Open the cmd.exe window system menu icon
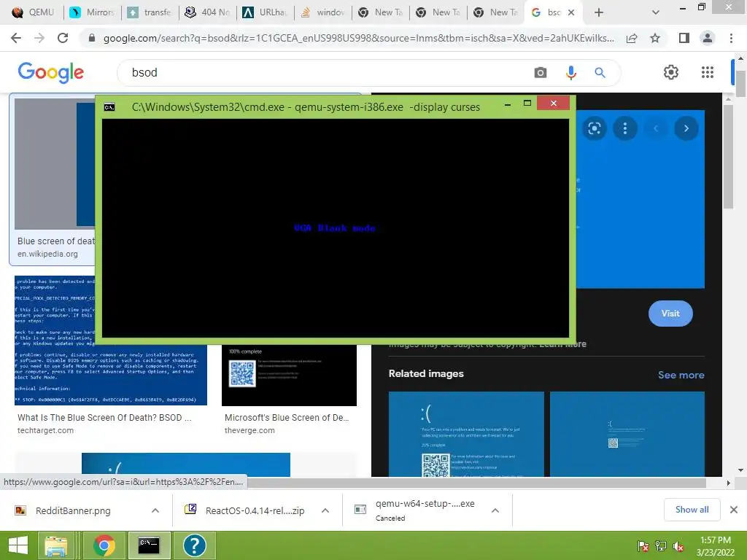This screenshot has width=747, height=560. click(109, 107)
